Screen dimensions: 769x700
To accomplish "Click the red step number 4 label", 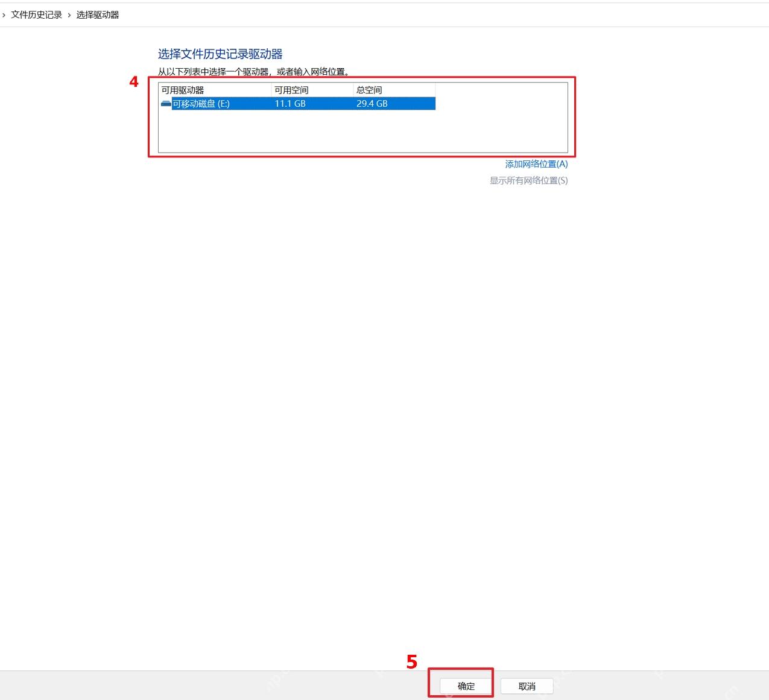I will point(134,81).
